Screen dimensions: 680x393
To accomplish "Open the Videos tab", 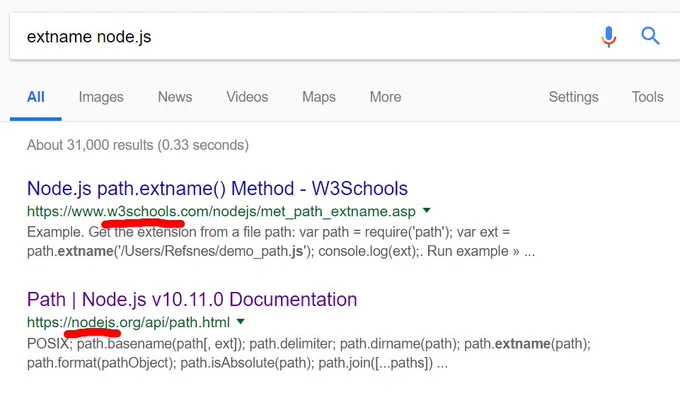I will coord(247,97).
